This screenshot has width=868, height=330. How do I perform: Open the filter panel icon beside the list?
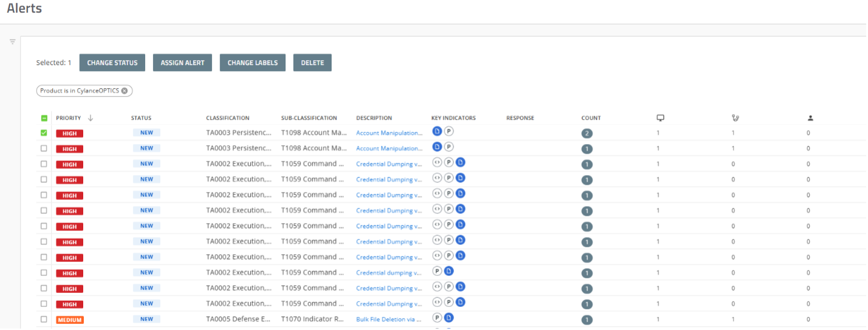[12, 42]
